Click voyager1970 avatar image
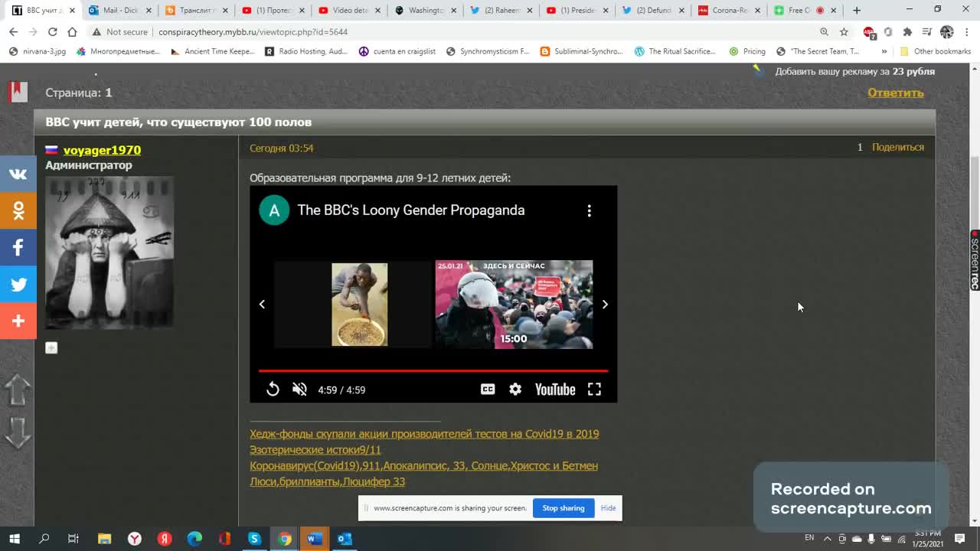The width and height of the screenshot is (980, 551). tap(109, 253)
